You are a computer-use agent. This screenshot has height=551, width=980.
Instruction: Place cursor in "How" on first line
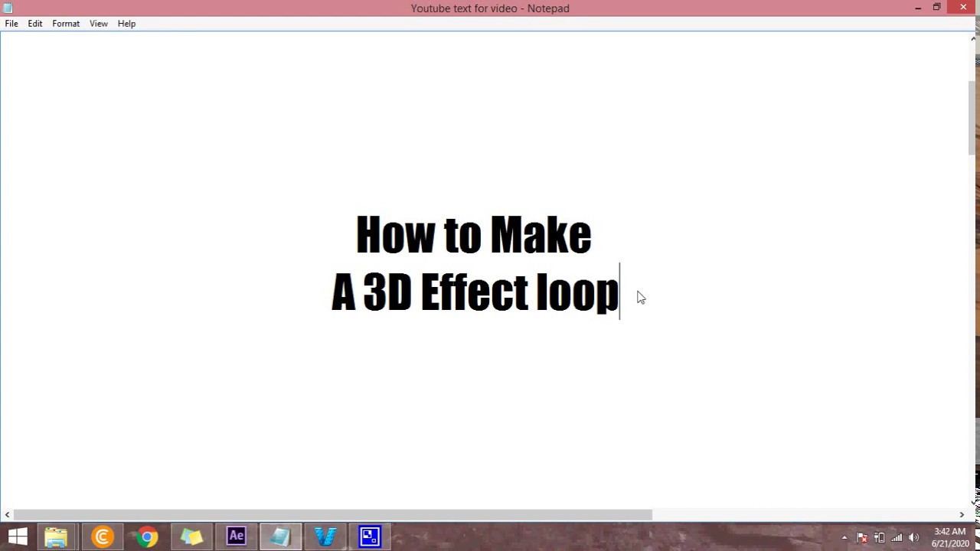(395, 235)
